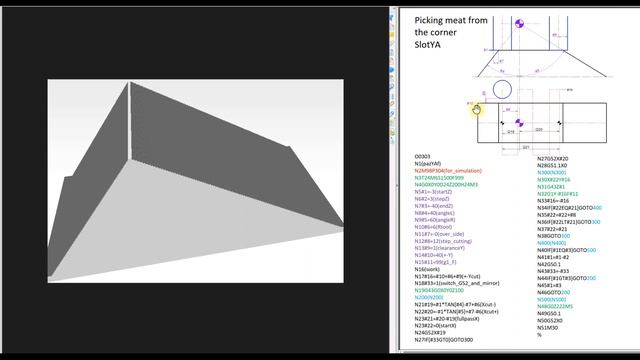Image resolution: width=640 pixels, height=360 pixels.
Task: Click the line 'N36IF[#22LT#21]GOTO300'
Action: pos(569,222)
